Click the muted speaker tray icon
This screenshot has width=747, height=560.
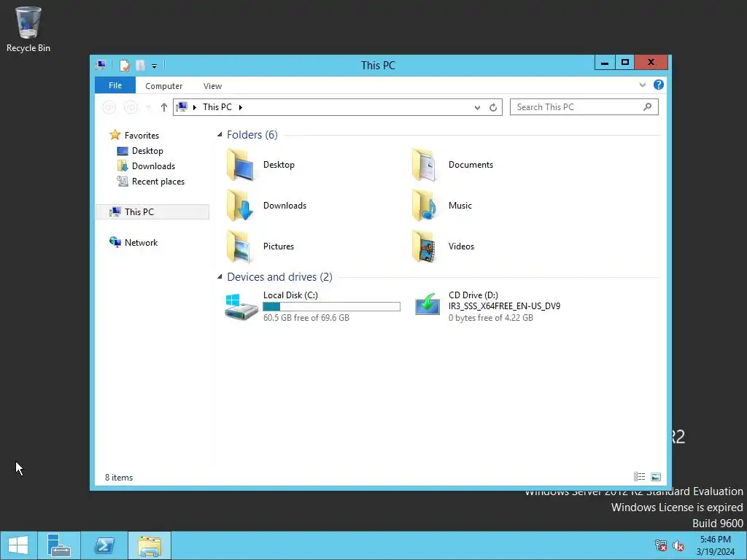coord(678,545)
